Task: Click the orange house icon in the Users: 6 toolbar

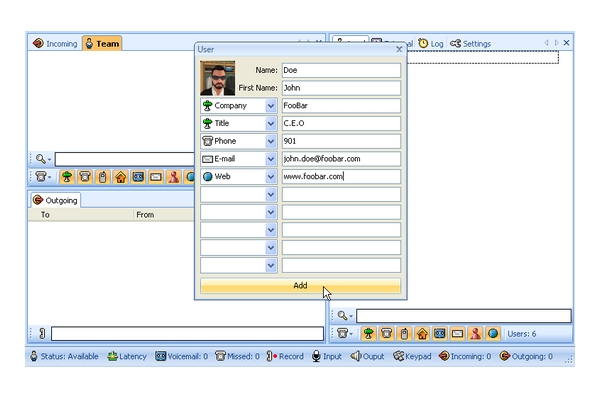Action: pyautogui.click(x=422, y=334)
